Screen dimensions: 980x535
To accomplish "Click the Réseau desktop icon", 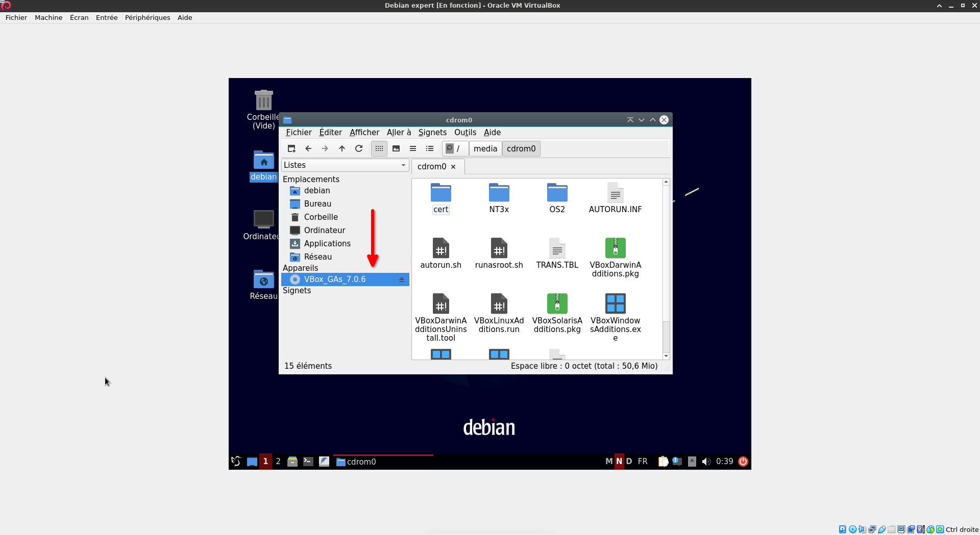I will pyautogui.click(x=264, y=285).
